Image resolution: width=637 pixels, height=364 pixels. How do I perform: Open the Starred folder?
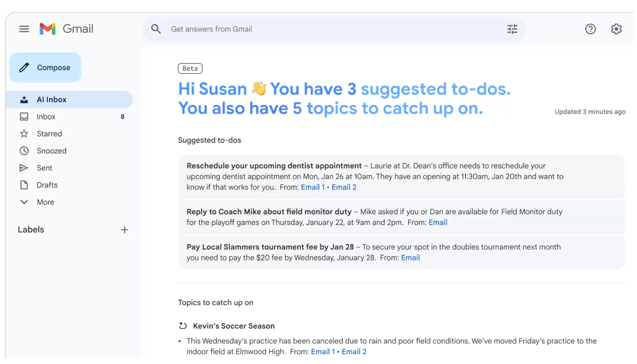49,134
